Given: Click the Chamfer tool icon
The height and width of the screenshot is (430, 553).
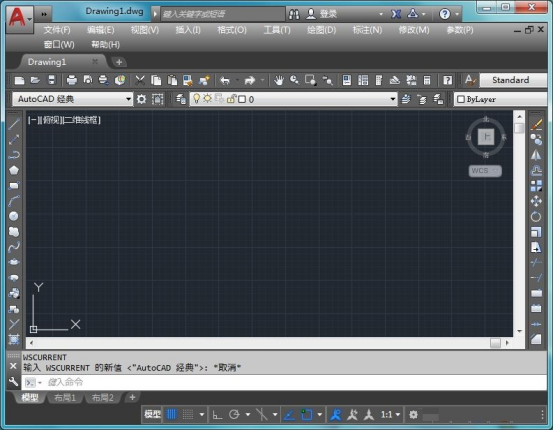Looking at the screenshot, I should (x=536, y=339).
